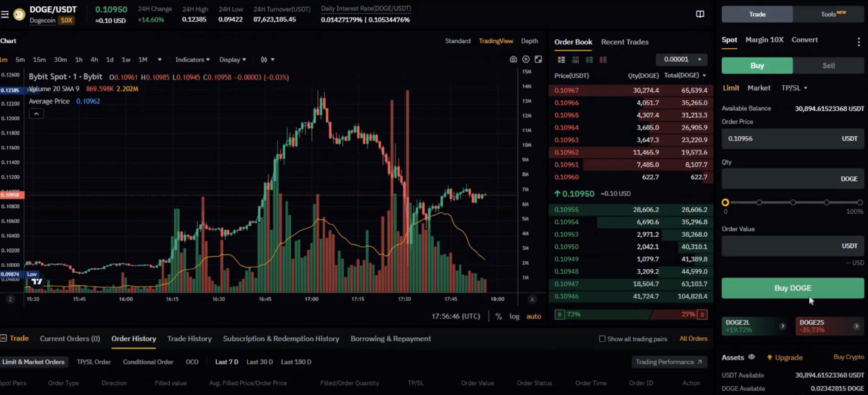Image resolution: width=868 pixels, height=395 pixels.
Task: Click the Buy Crypto link
Action: click(x=848, y=357)
